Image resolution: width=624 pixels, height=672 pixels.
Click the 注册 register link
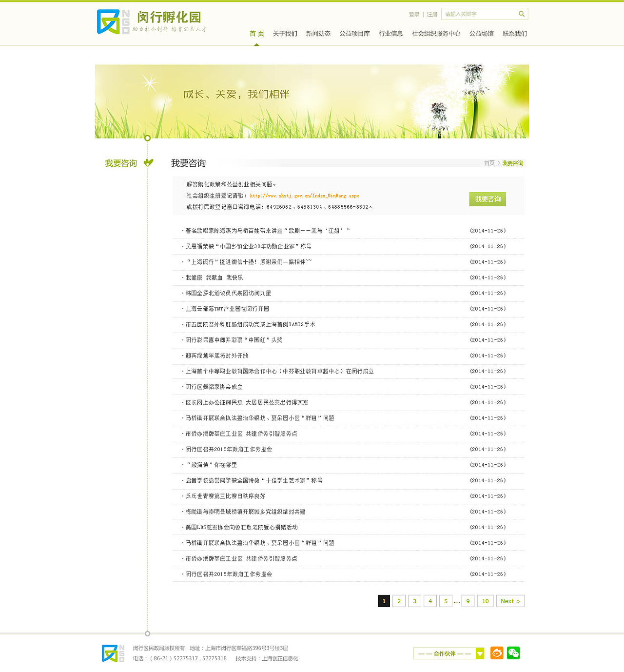pyautogui.click(x=431, y=14)
